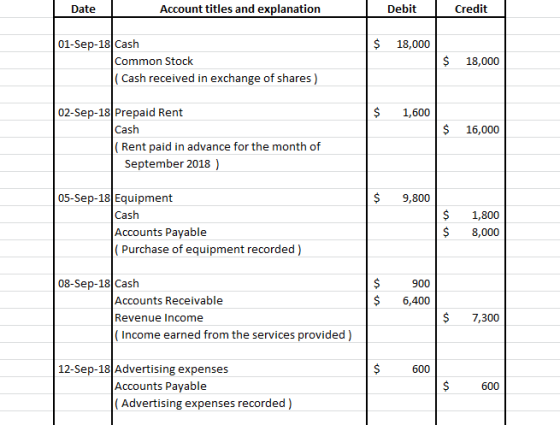Click the 01-Sep-18 date cell

[83, 44]
